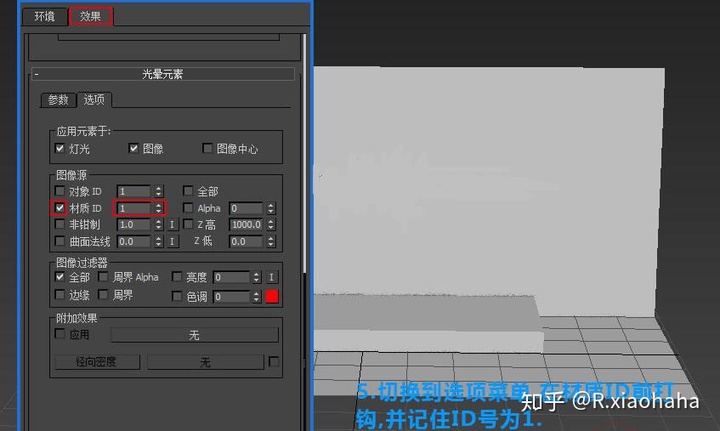Enable the 对象 ID checkbox

pyautogui.click(x=60, y=191)
